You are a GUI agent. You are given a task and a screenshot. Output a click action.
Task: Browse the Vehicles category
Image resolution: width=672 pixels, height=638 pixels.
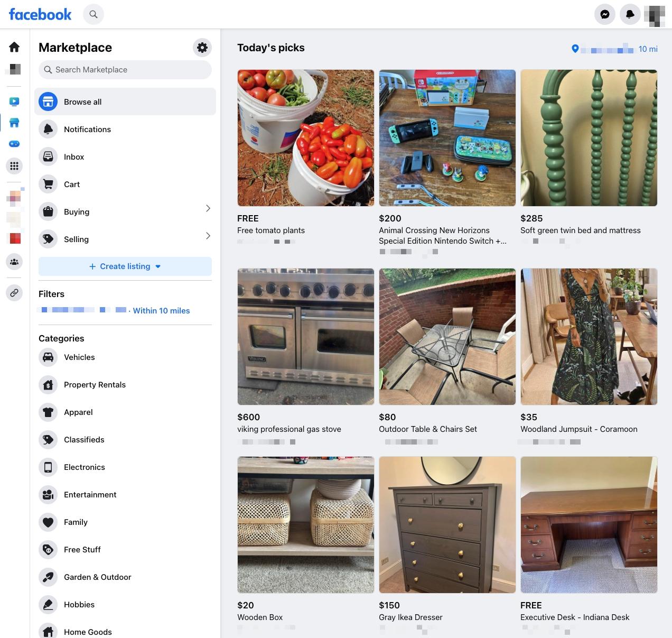pos(79,357)
